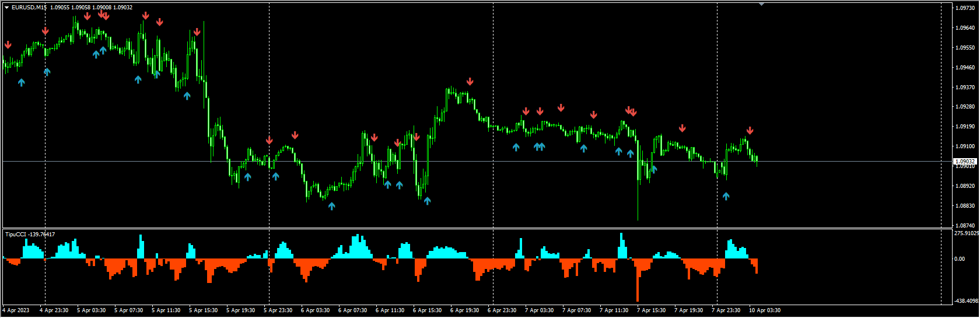This screenshot has height=318, width=980.
Task: Click the 1.09032 current price label
Action: point(964,161)
